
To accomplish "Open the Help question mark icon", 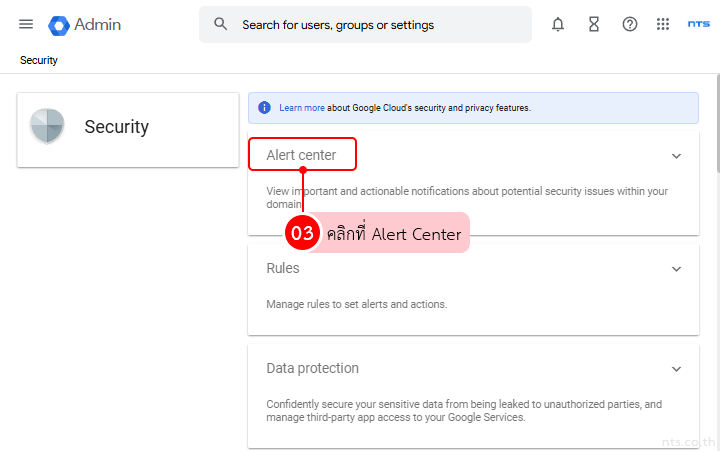I will 630,25.
